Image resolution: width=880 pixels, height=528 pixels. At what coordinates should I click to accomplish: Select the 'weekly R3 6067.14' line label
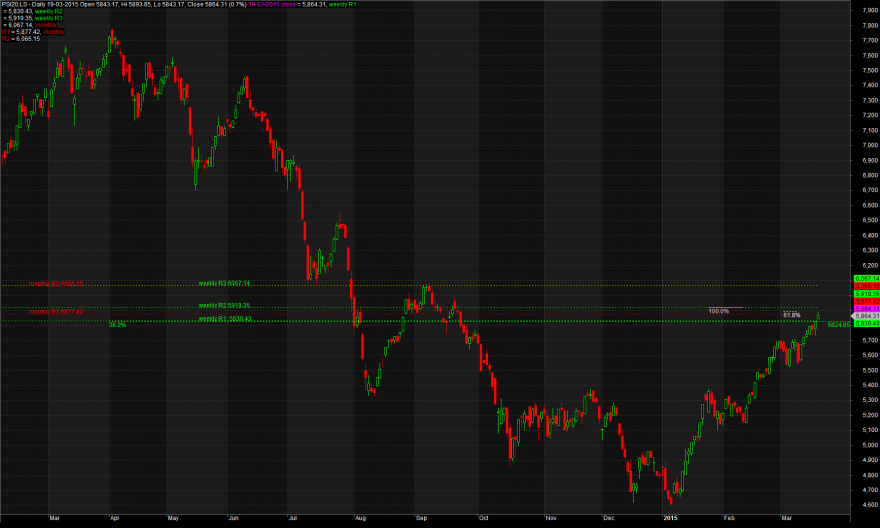(x=224, y=283)
